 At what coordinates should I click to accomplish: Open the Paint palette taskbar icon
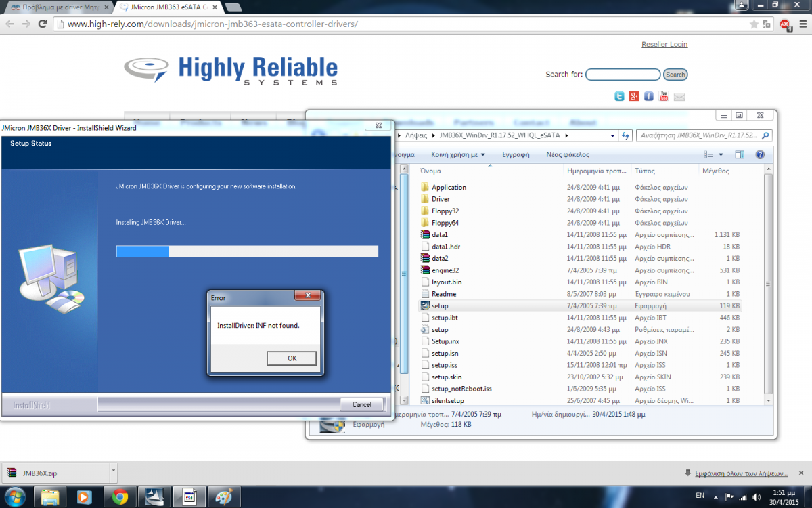click(x=224, y=496)
